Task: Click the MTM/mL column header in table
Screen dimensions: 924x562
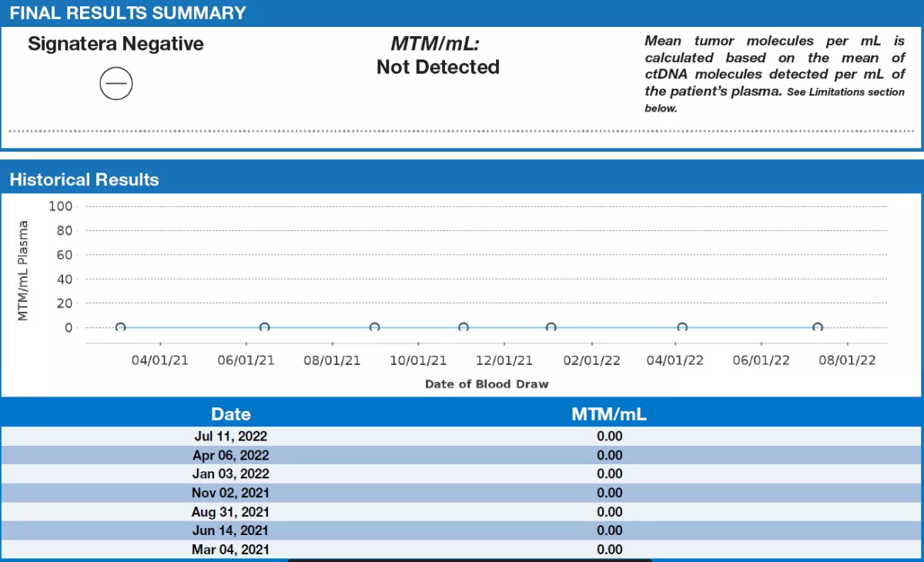Action: pyautogui.click(x=609, y=414)
